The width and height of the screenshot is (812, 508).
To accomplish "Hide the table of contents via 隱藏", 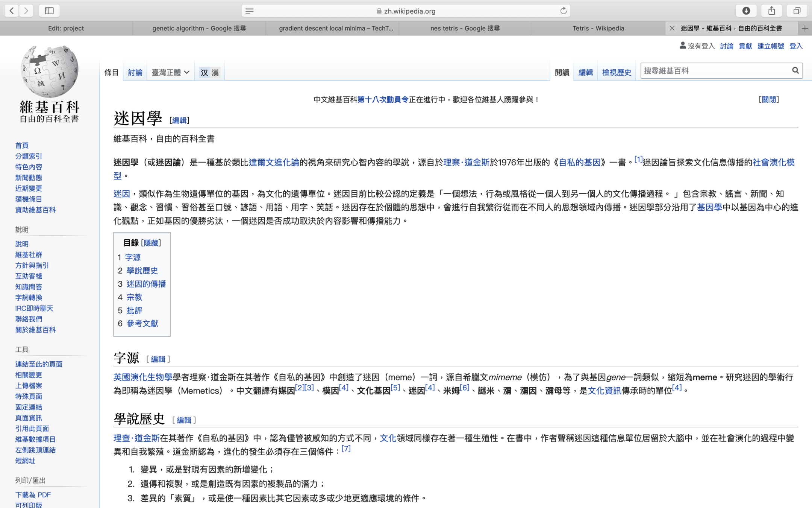I will tap(151, 243).
